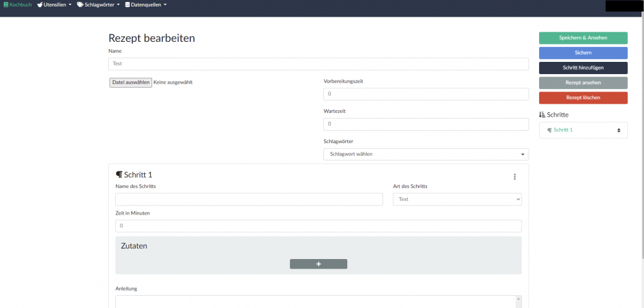Click the Kochbuch book icon
Image resolution: width=644 pixels, height=308 pixels.
pos(6,5)
